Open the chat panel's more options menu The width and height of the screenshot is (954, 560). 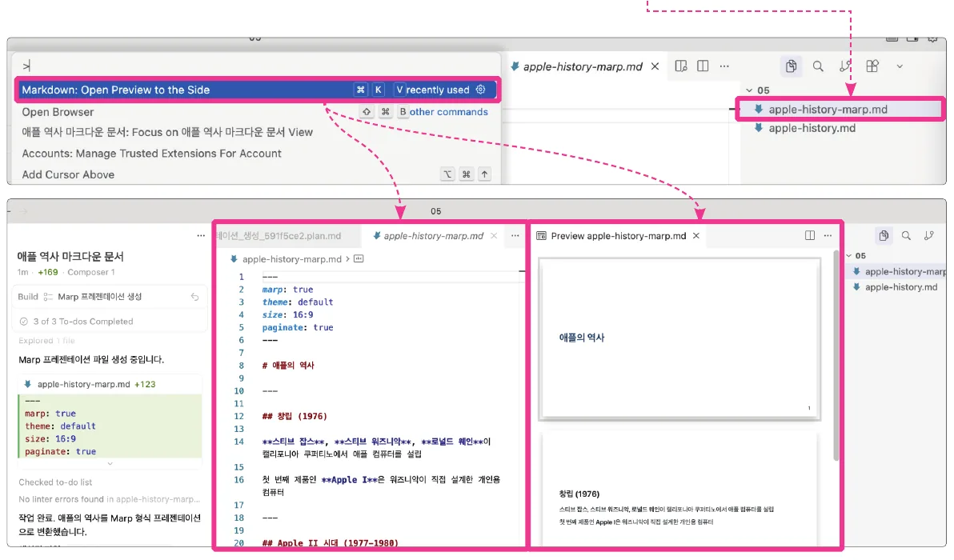[x=201, y=236]
